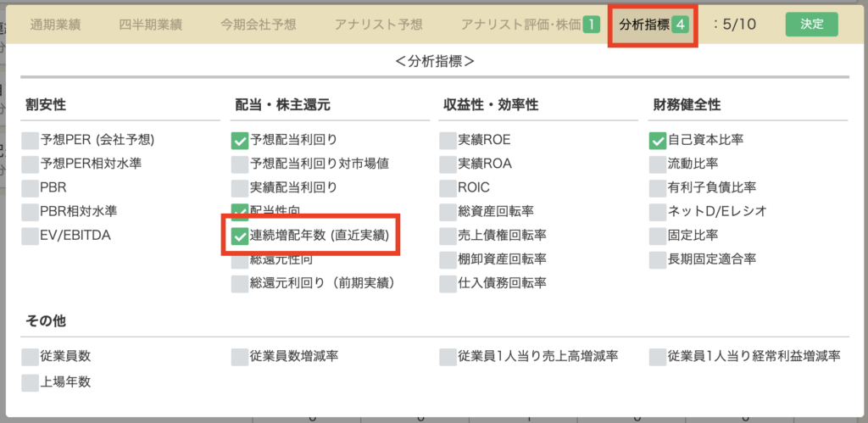868x423 pixels.
Task: Select the 総還元利回り（前期実績） checkbox
Action: click(x=240, y=283)
